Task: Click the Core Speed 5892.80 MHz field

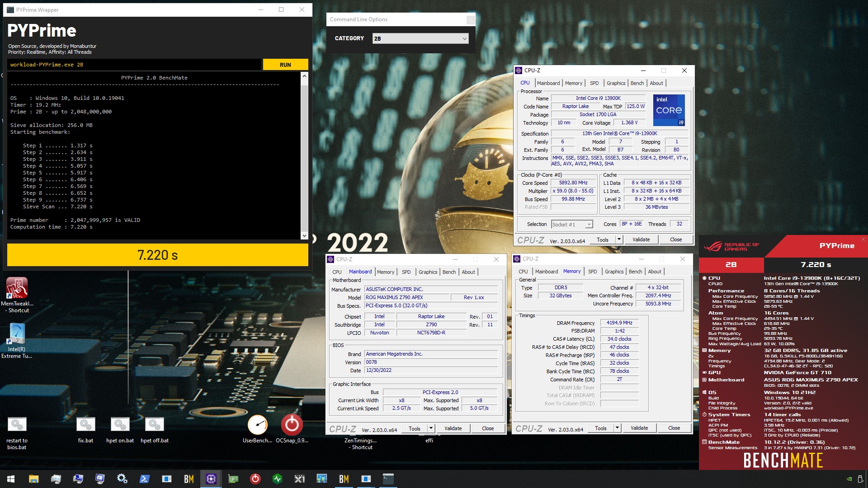Action: pos(573,183)
